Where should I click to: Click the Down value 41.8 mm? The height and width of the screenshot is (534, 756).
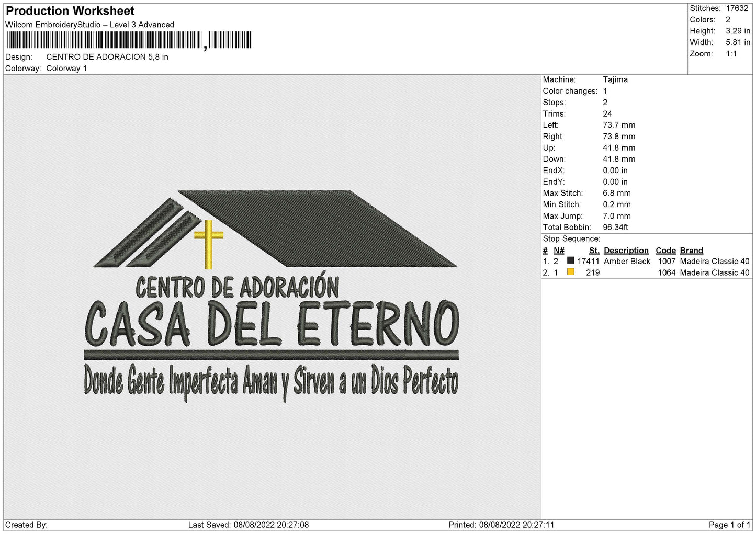619,159
